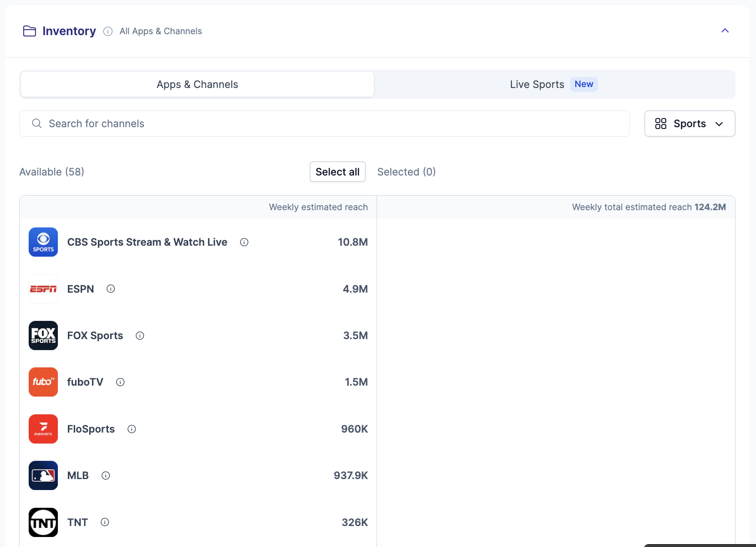Open the Inventory info tooltip icon

click(108, 31)
